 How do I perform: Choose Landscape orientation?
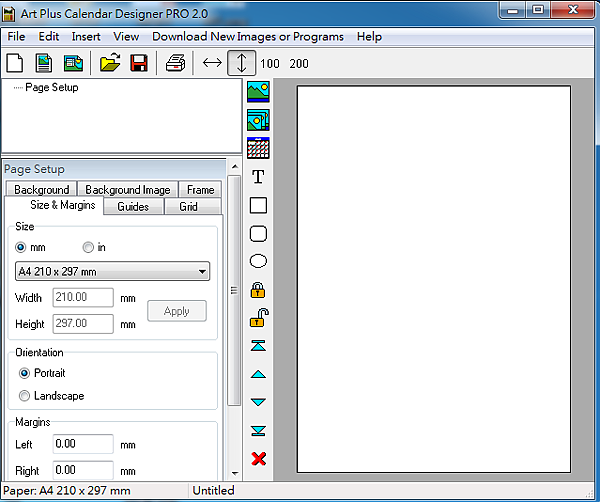(x=24, y=396)
